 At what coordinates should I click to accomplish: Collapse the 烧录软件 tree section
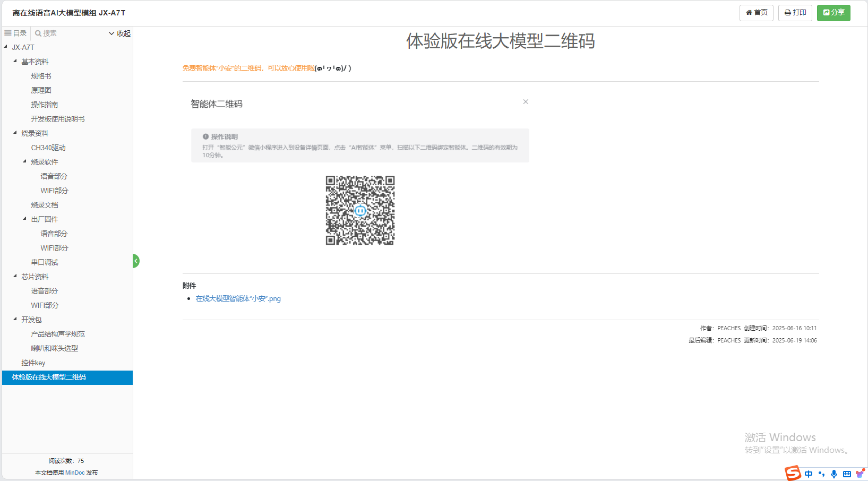click(23, 162)
